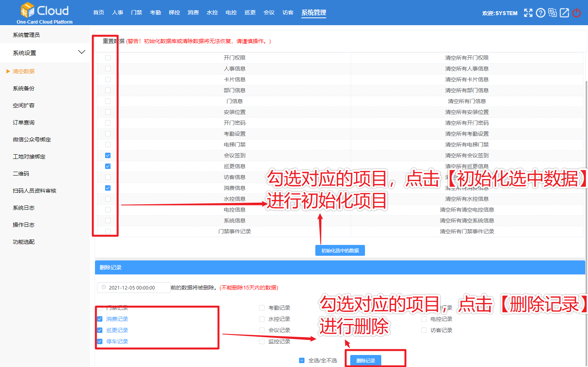Click the Cloud platform logo

coord(44,13)
